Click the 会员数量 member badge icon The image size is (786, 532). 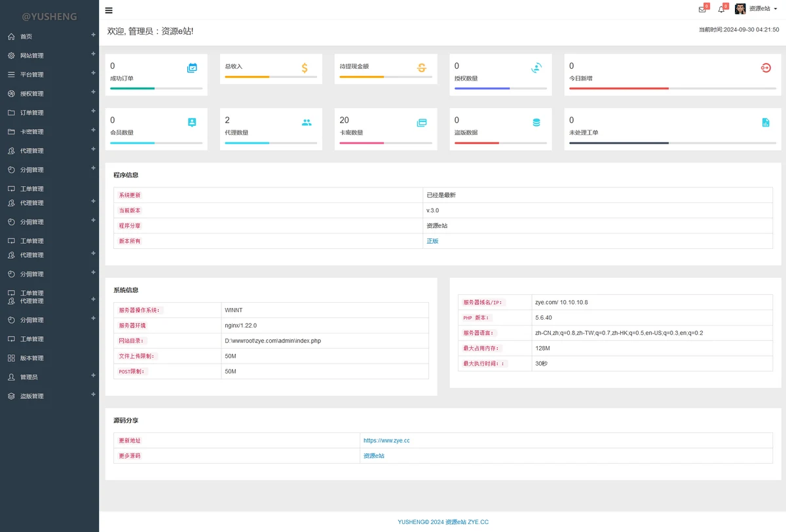point(192,122)
